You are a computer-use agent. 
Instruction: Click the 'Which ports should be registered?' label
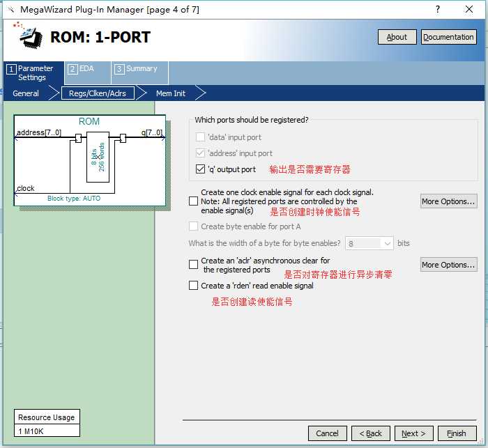252,120
